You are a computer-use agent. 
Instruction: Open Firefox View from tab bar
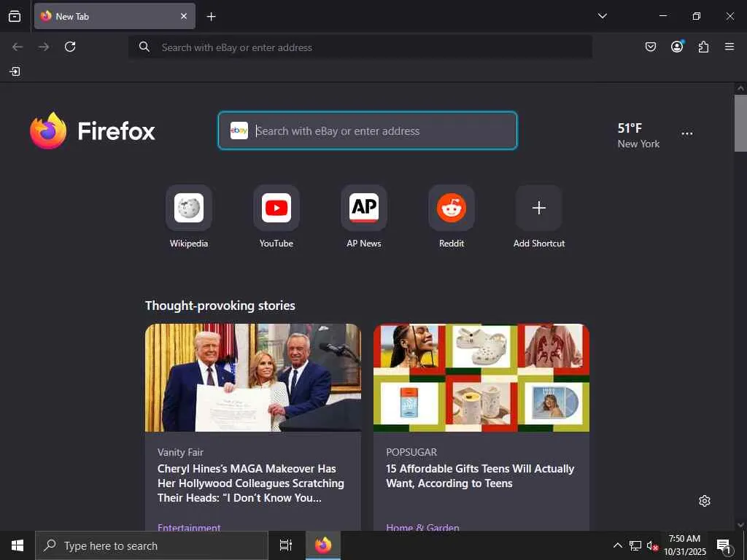click(x=15, y=16)
